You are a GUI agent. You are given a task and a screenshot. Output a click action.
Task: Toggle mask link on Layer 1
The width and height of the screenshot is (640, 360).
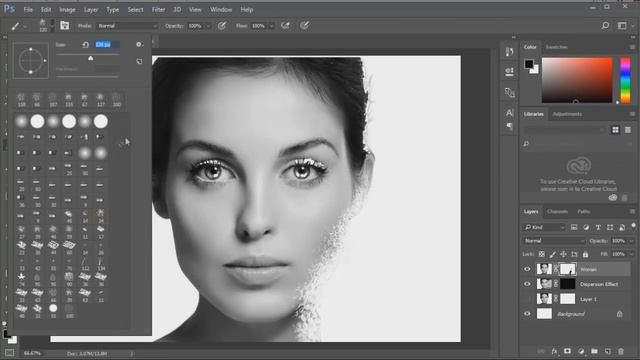(556, 299)
